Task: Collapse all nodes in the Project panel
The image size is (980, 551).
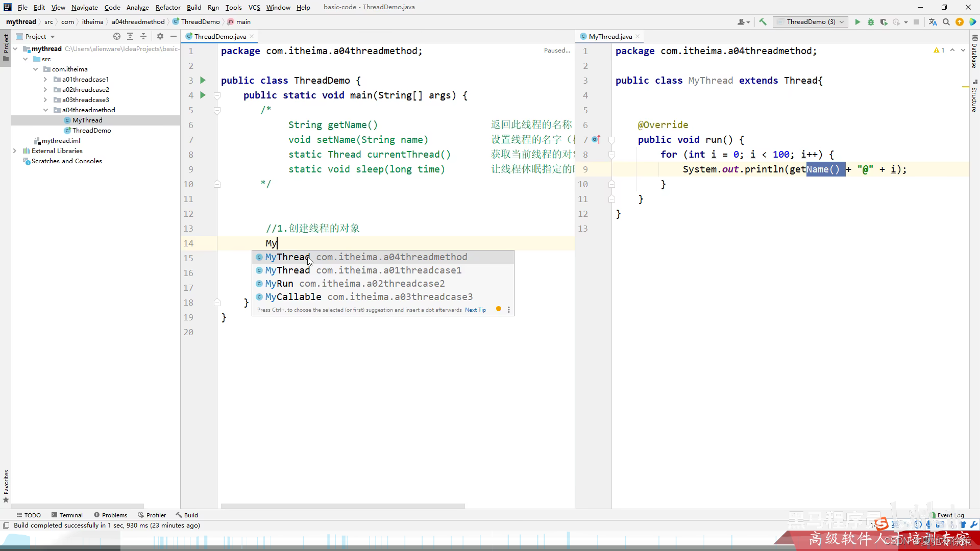Action: (x=143, y=36)
